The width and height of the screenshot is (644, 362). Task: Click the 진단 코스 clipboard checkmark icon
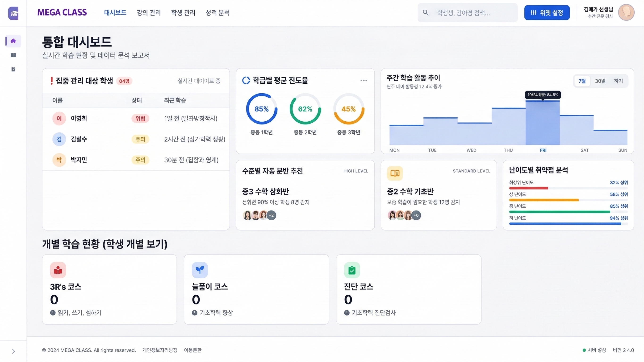pos(352,270)
